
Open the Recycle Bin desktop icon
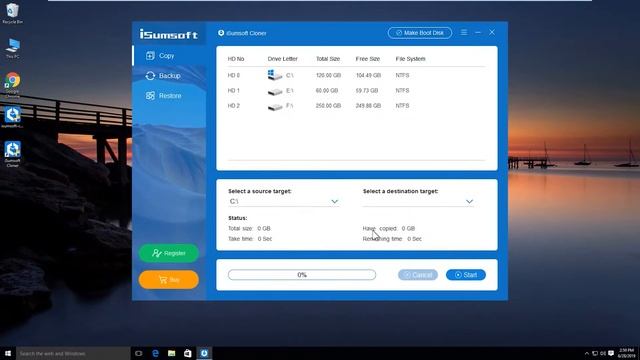tap(13, 13)
